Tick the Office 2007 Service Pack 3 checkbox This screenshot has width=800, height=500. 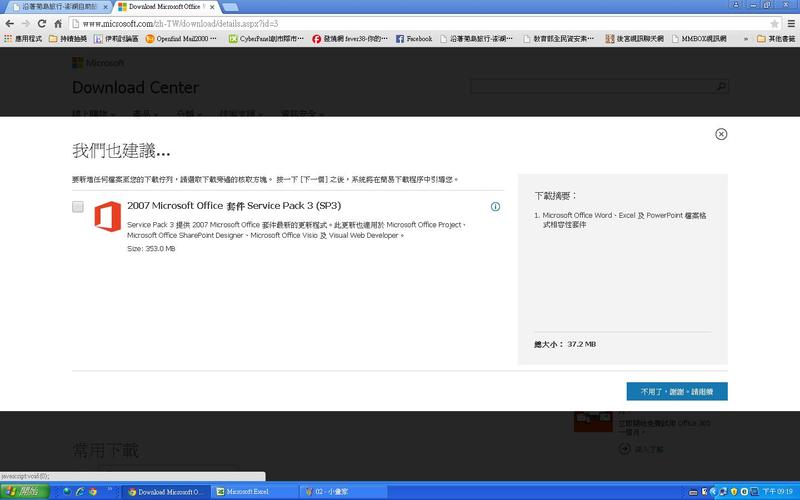[x=78, y=207]
